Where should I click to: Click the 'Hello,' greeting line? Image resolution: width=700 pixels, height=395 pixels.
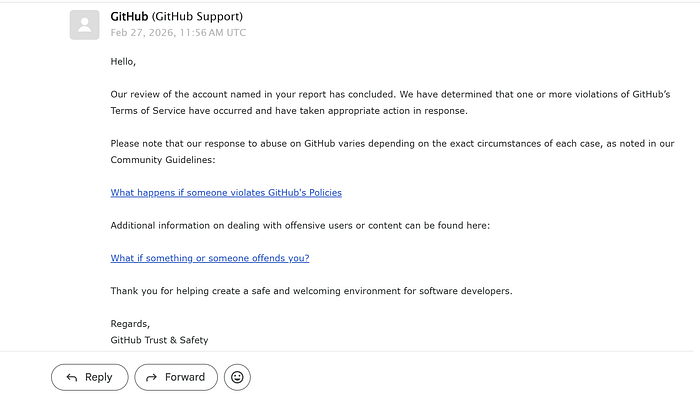123,62
